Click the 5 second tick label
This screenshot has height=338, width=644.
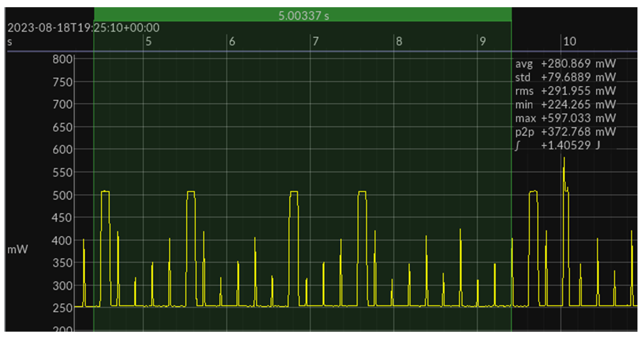click(x=148, y=42)
